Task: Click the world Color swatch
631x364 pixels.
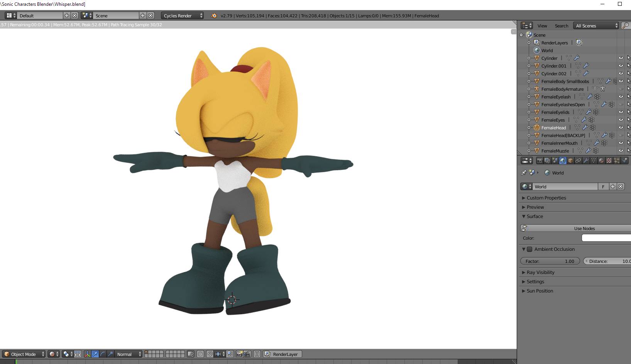Action: (x=606, y=238)
